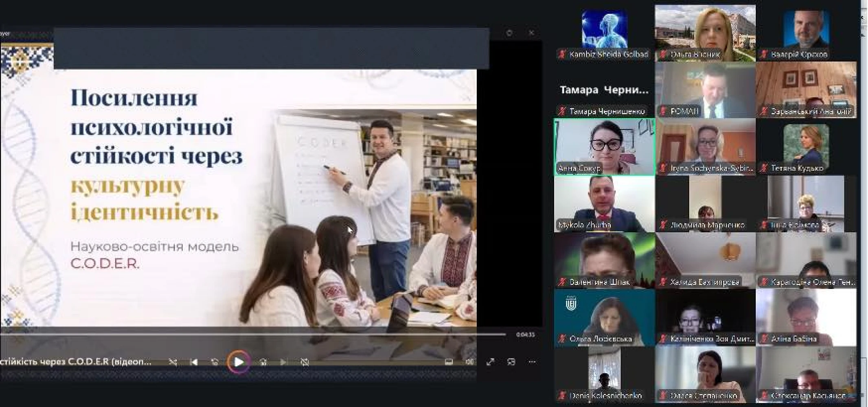Enter full screen with the expand arrows
This screenshot has height=407, width=868.
tap(490, 362)
